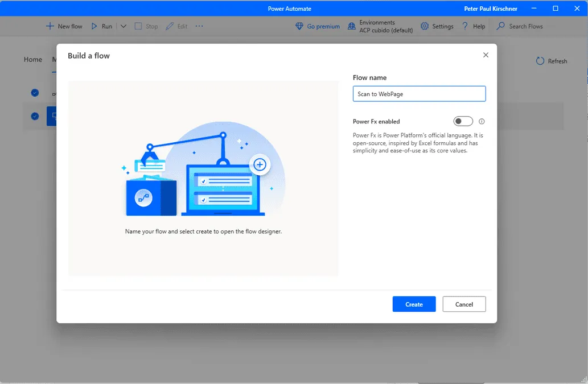Viewport: 588px width, 384px height.
Task: Switch to the Home tab
Action: [x=32, y=59]
